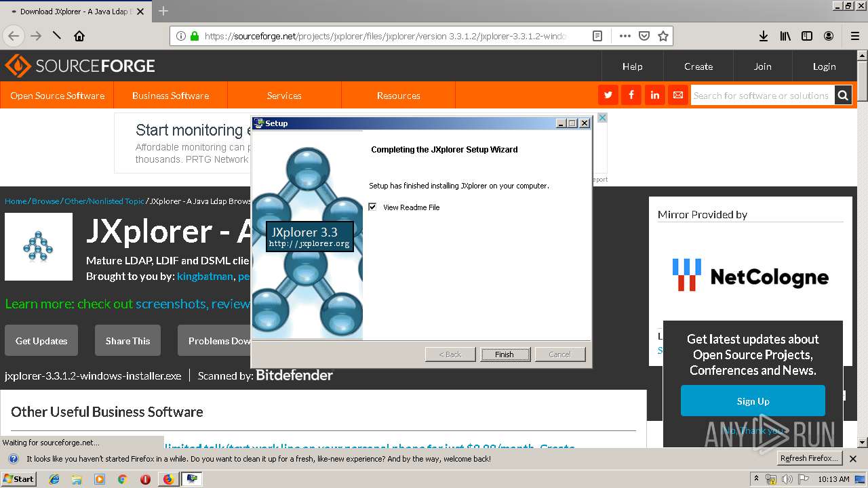Close the advertisement X icon
Viewport: 868px width, 488px height.
click(x=601, y=118)
